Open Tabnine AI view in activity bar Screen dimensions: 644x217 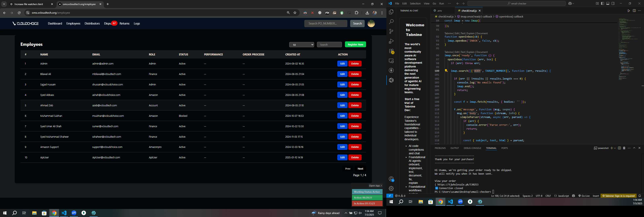coord(391,80)
